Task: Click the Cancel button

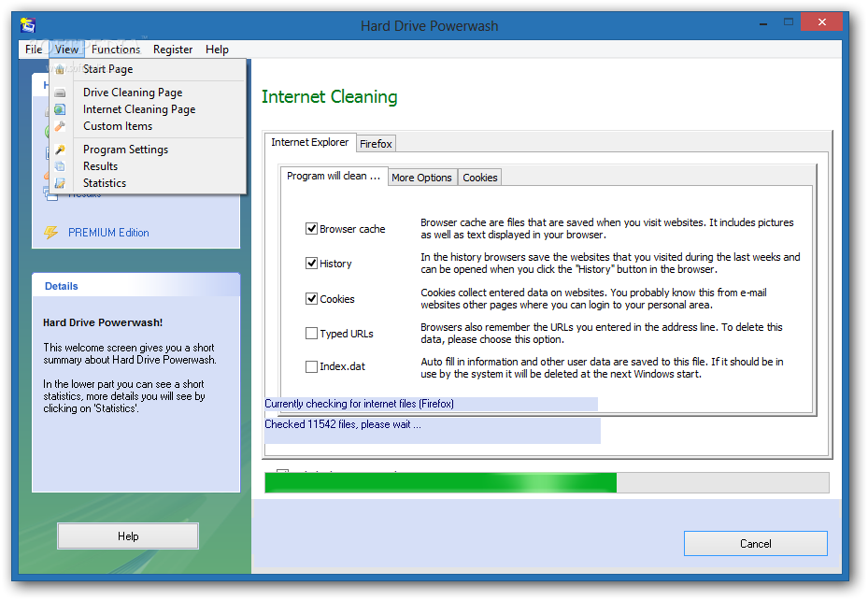Action: [756, 544]
